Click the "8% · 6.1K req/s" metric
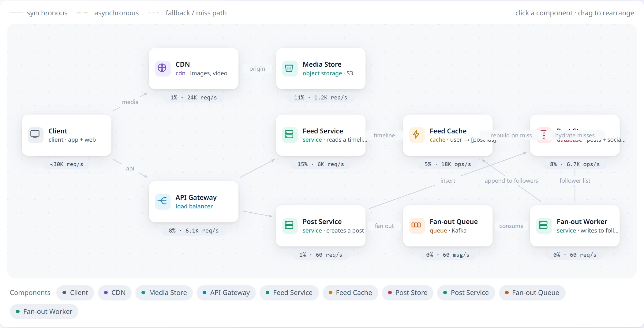 [x=193, y=231]
